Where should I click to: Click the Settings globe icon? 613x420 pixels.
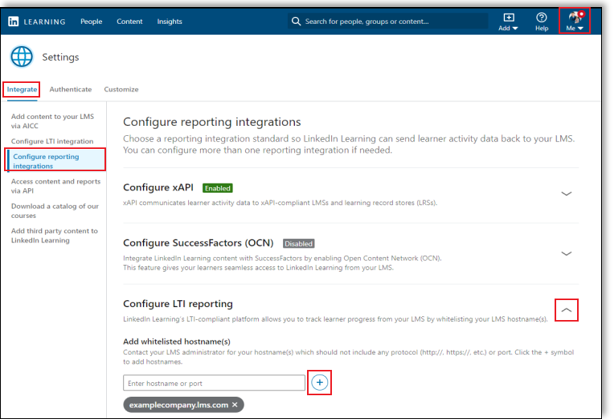tap(22, 57)
